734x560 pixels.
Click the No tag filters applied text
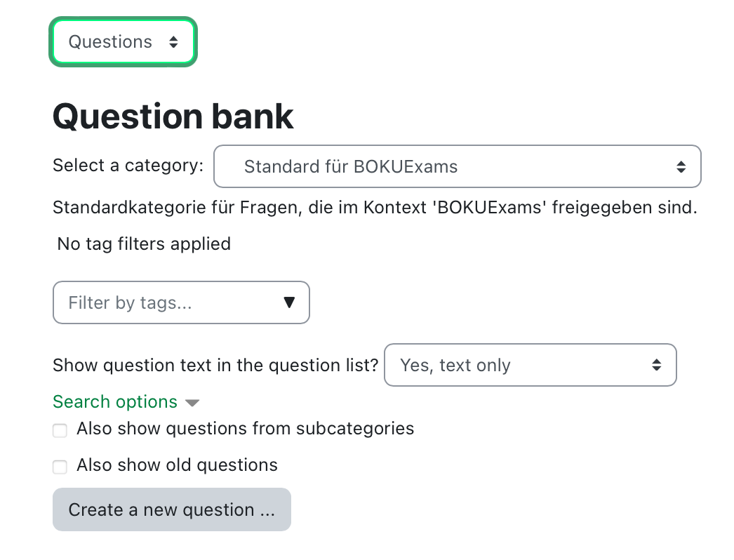[144, 244]
